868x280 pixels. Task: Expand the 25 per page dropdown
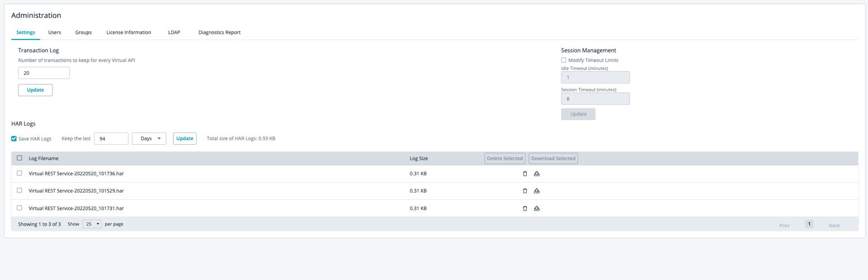click(x=92, y=224)
